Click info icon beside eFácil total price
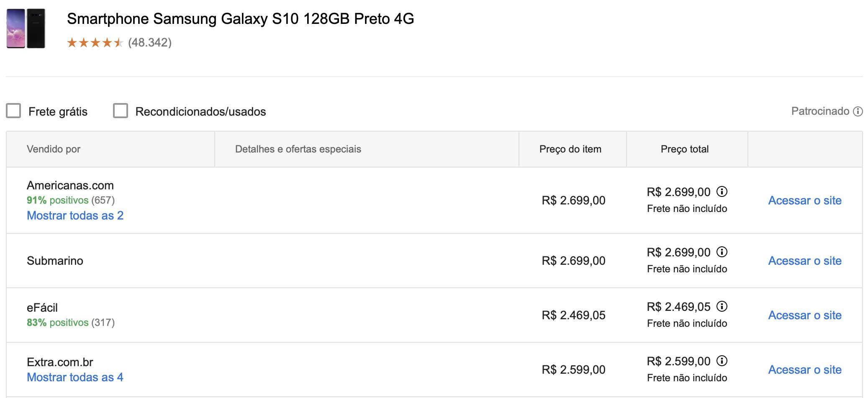 pos(722,306)
